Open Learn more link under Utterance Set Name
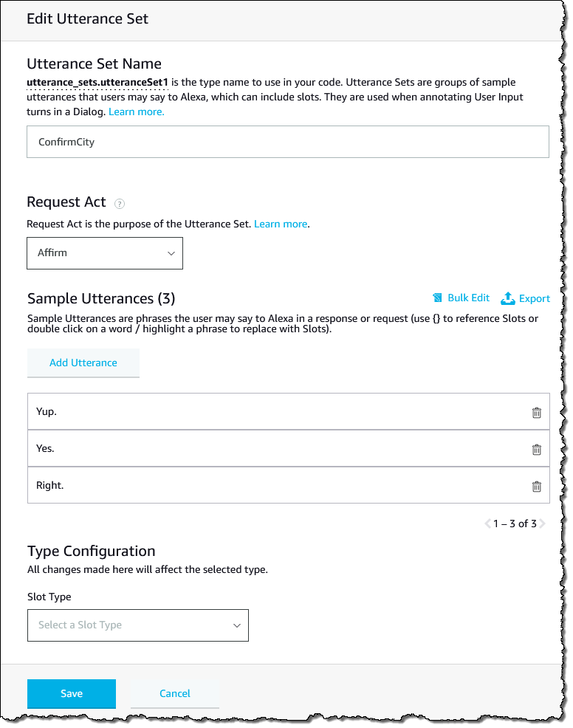The width and height of the screenshot is (573, 728). [x=137, y=112]
